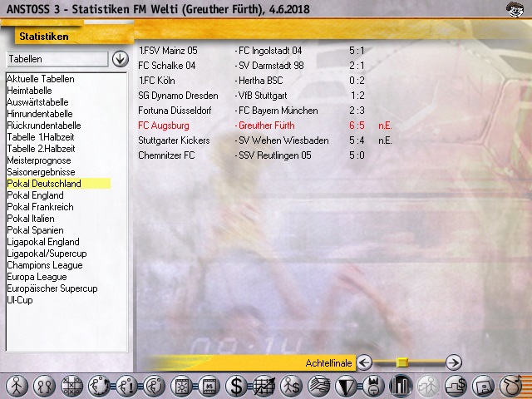
Task: Click the crown and trophy icon
Action: click(373, 386)
